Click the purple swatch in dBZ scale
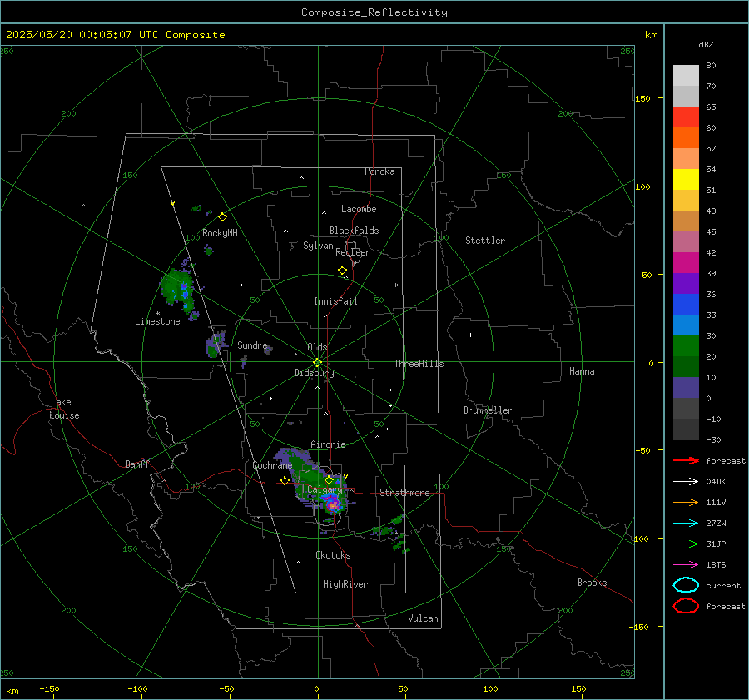Image resolution: width=749 pixels, height=700 pixels. pyautogui.click(x=686, y=284)
